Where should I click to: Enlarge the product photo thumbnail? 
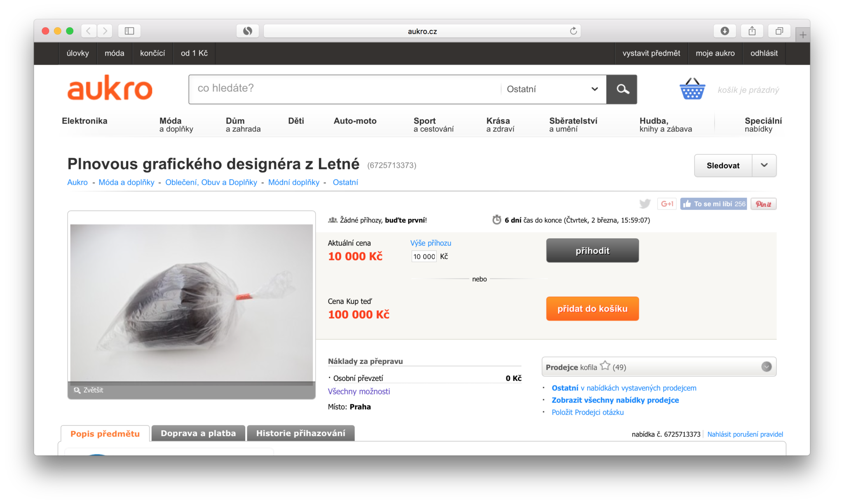coord(89,390)
